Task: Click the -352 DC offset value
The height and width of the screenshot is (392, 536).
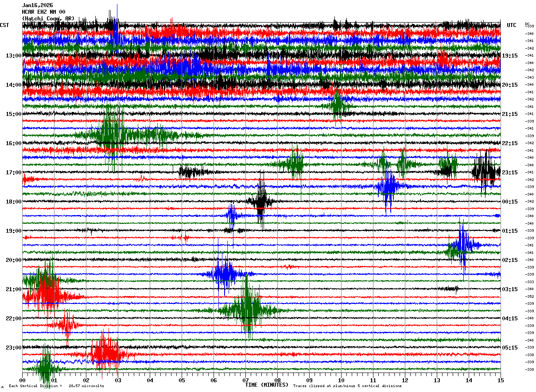Action: [529, 296]
